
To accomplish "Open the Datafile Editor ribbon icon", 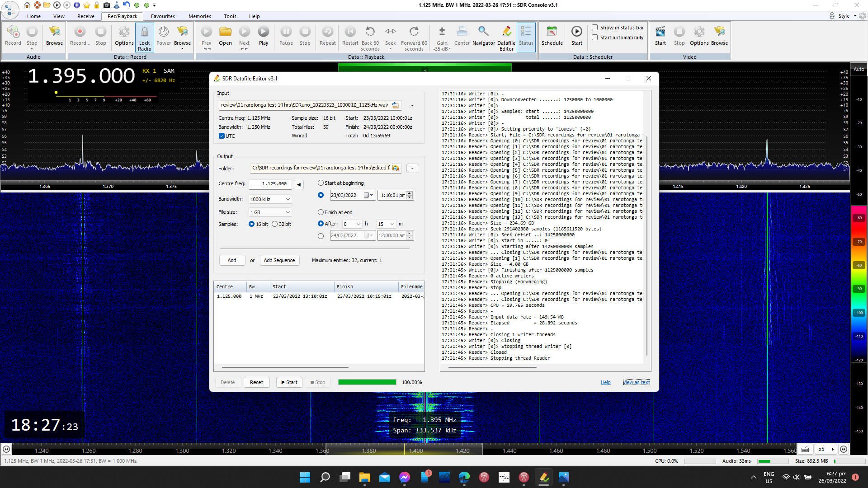I will (506, 32).
